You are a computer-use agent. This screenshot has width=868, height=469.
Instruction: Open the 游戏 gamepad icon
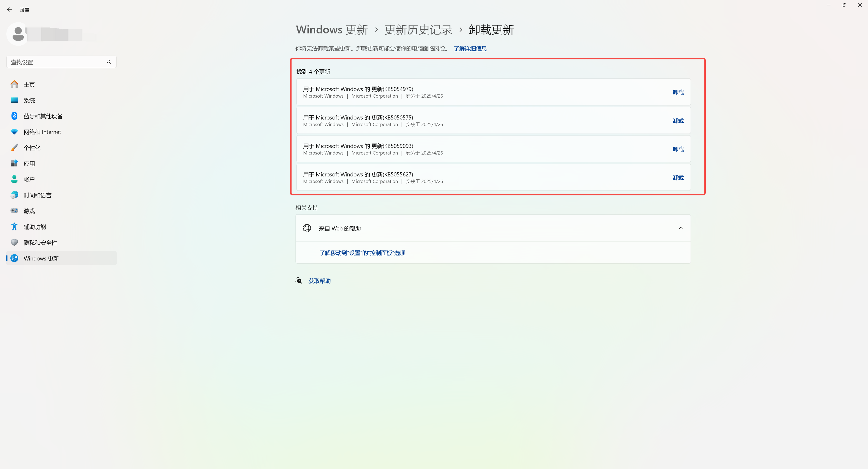click(x=14, y=211)
